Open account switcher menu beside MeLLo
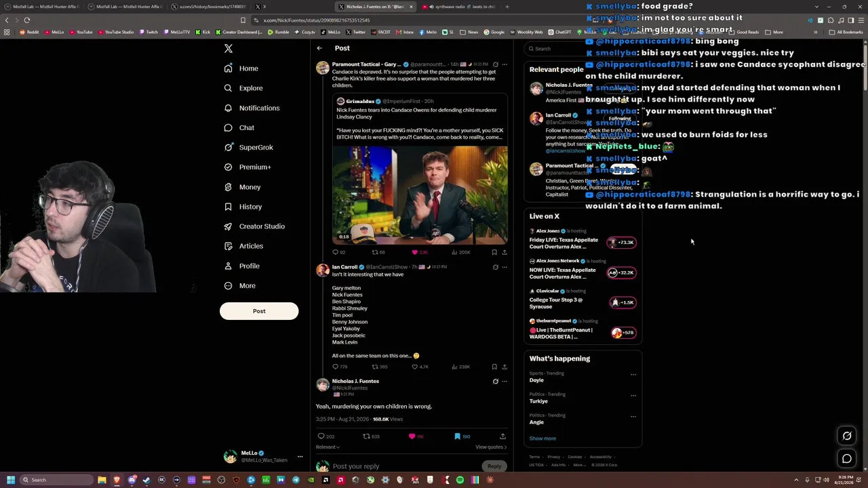Viewport: 868px width, 488px height. point(300,457)
